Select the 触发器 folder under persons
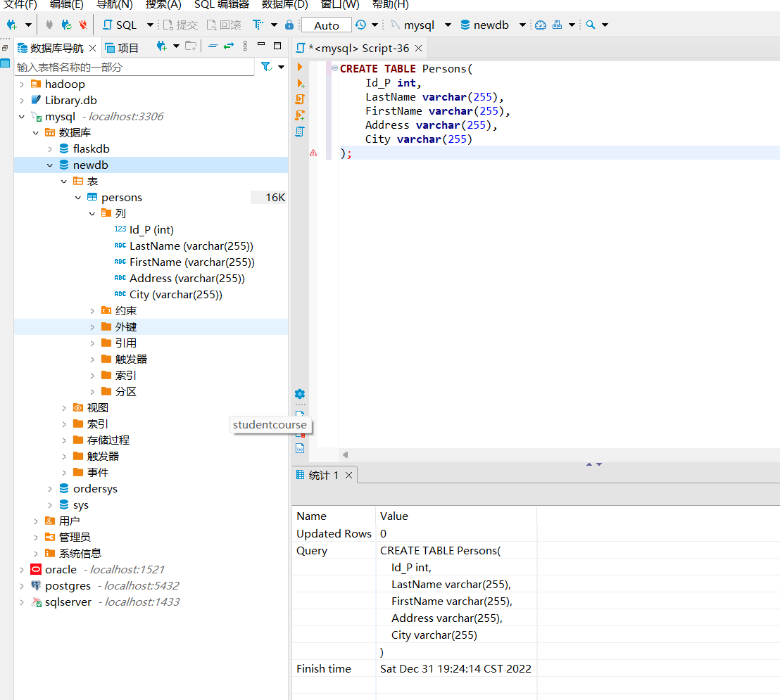780x700 pixels. click(x=131, y=359)
